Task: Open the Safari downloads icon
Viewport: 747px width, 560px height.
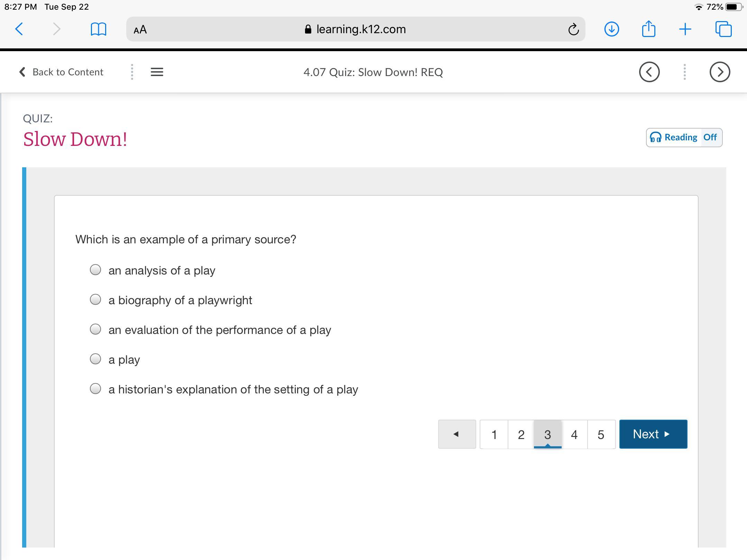Action: [611, 29]
